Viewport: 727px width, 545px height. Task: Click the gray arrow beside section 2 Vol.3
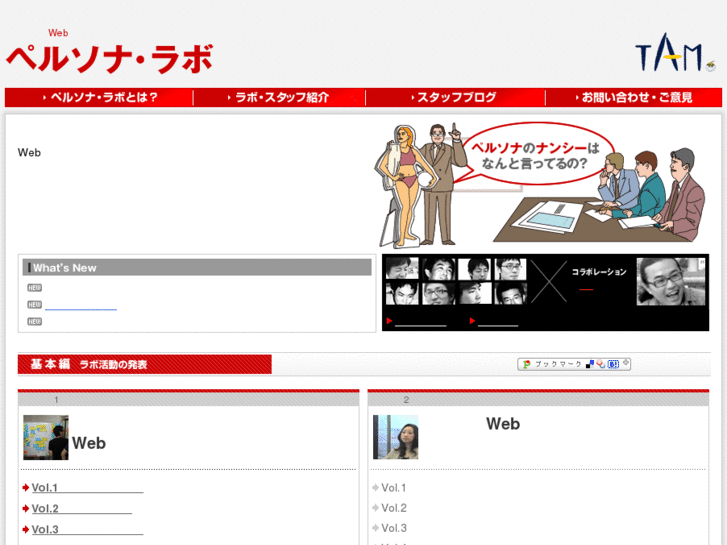tap(376, 528)
